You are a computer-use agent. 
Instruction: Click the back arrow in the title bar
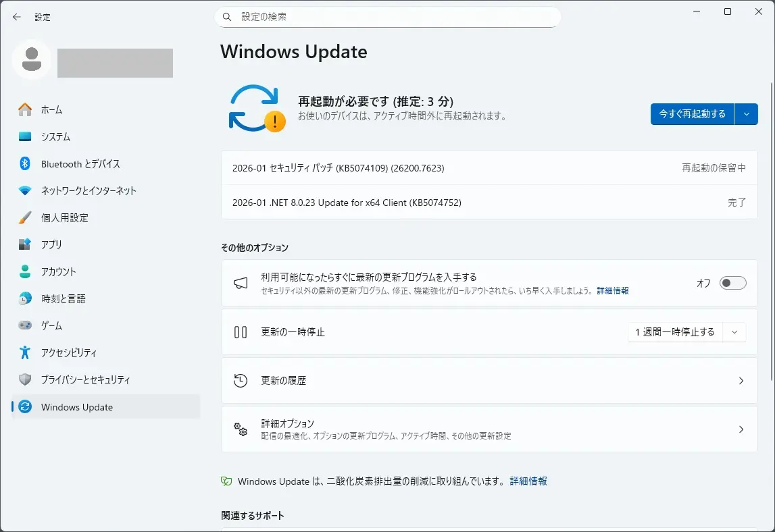click(x=17, y=17)
